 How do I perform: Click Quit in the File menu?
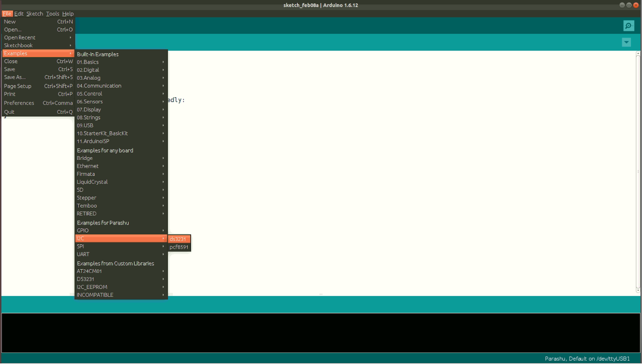tap(38, 112)
